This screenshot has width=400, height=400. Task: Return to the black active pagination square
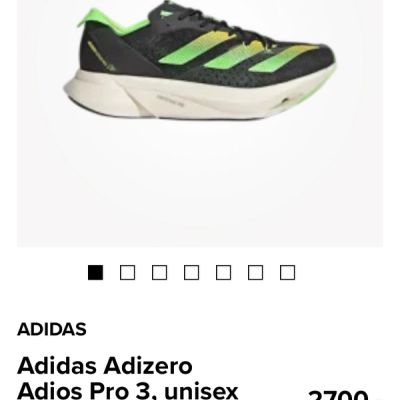(95, 272)
